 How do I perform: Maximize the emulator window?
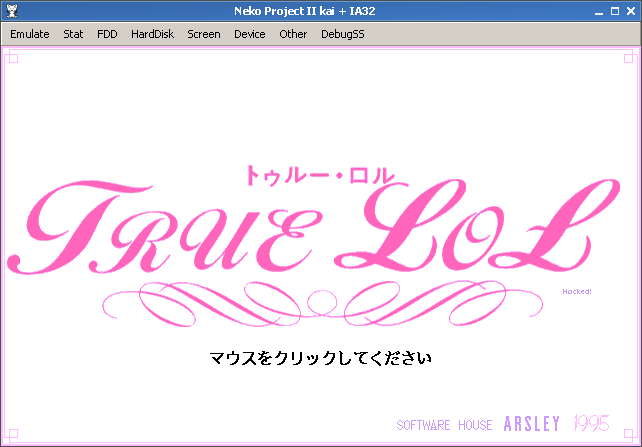tap(614, 11)
